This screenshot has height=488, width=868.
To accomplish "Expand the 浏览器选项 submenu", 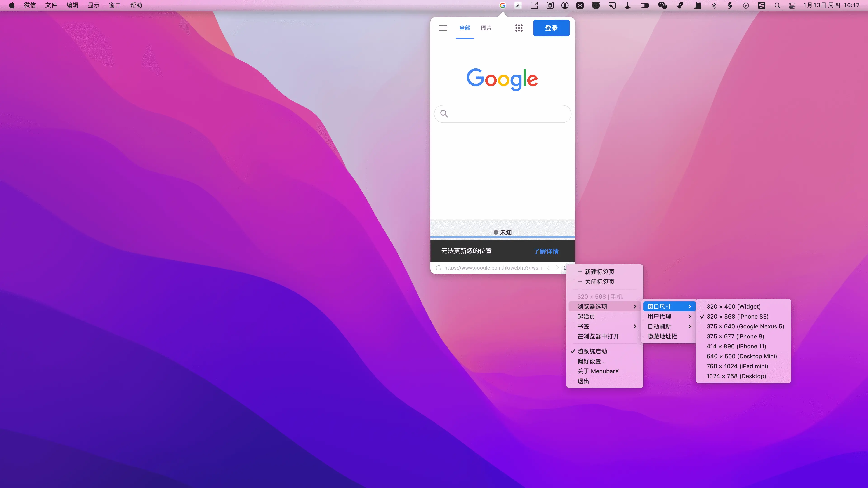I will coord(605,307).
